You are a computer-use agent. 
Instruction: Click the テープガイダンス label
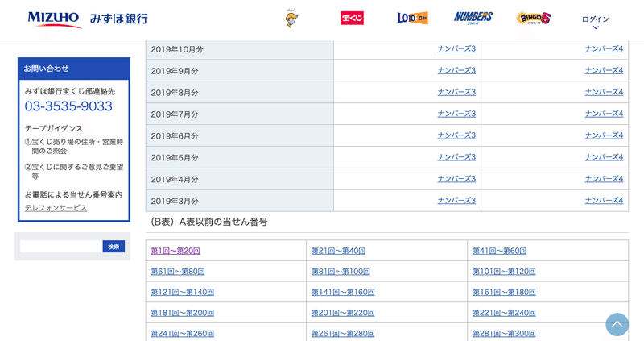pyautogui.click(x=53, y=128)
